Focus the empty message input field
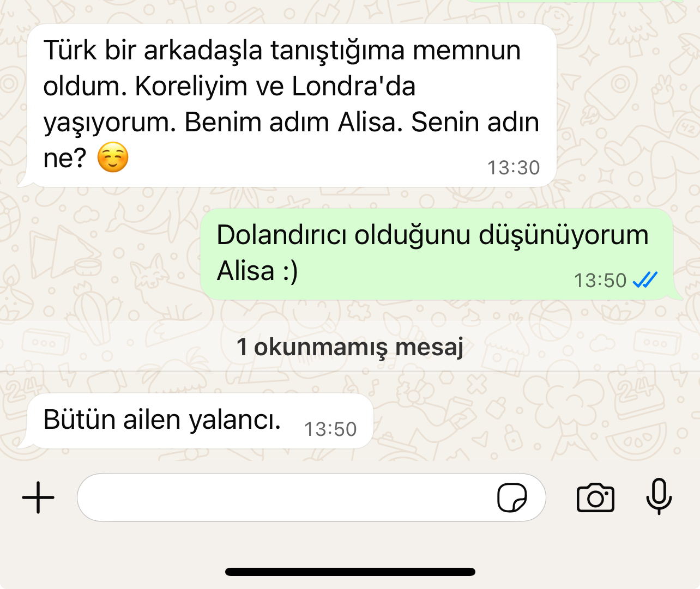Image resolution: width=700 pixels, height=589 pixels. [311, 497]
